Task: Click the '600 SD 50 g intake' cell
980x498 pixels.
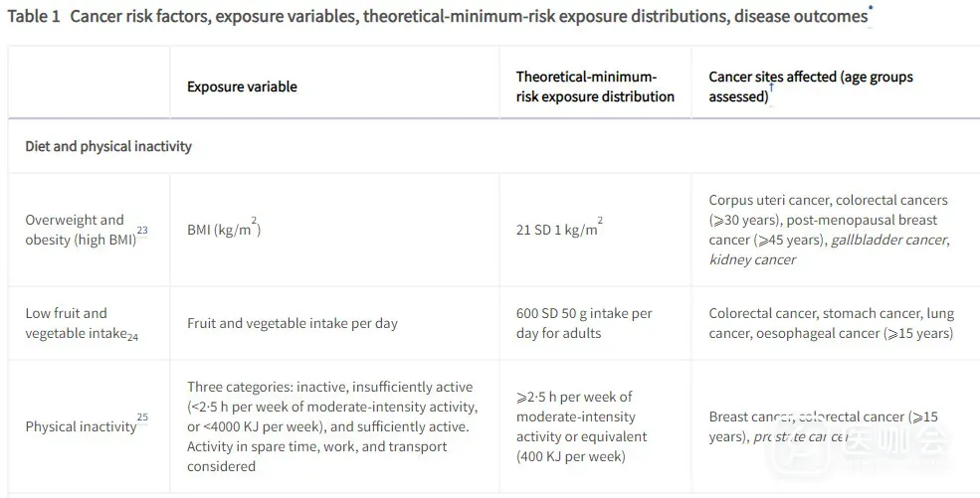Action: pos(584,323)
